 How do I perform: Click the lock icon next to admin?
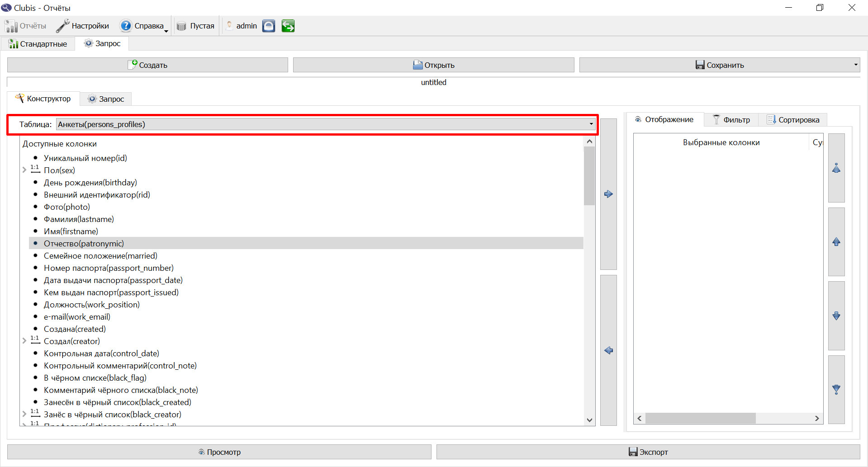click(269, 26)
